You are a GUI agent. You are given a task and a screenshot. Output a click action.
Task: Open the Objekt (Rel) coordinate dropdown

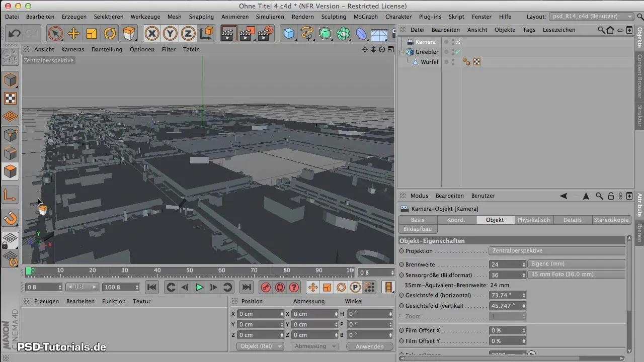click(260, 346)
